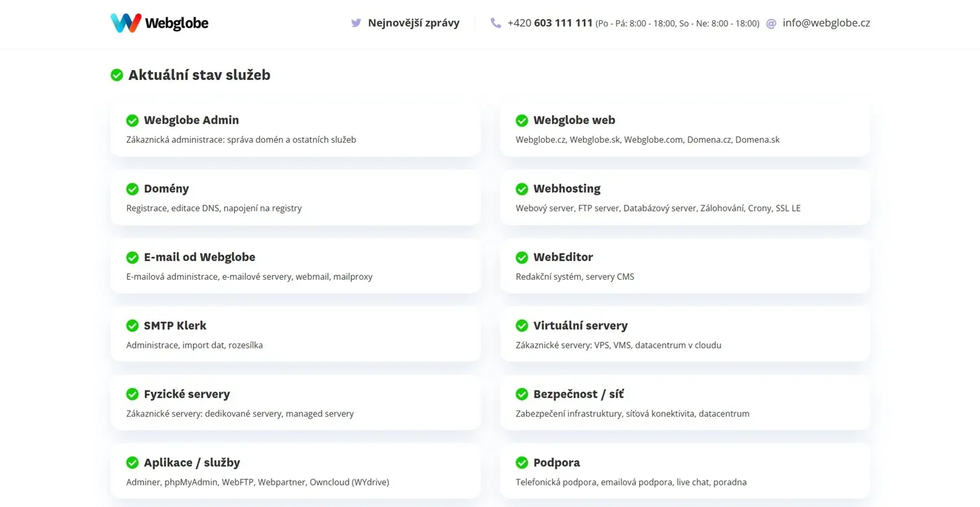Screen dimensions: 980x507
Task: Open Nejnovější zprávy link
Action: tap(414, 23)
